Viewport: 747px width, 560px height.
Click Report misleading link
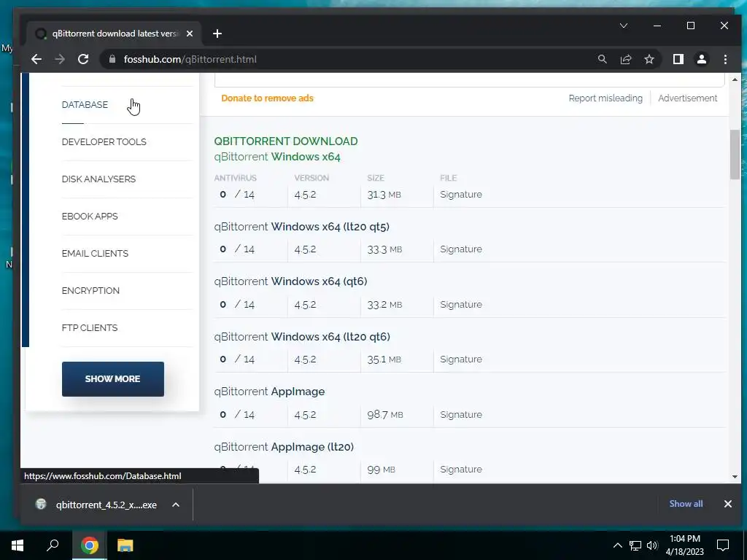click(605, 98)
